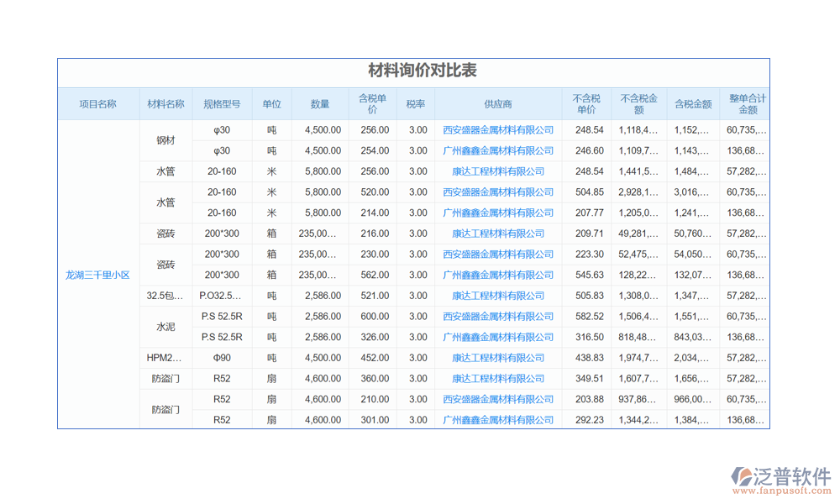Select the 钢材 material name cell
The image size is (840, 504).
tap(165, 140)
